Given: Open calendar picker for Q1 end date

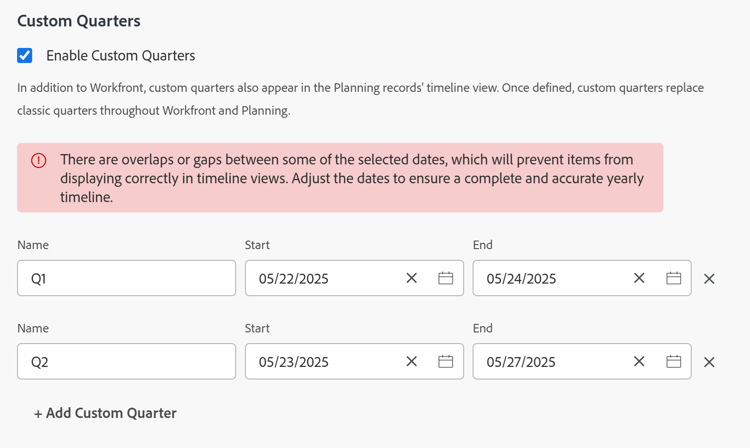Looking at the screenshot, I should (x=674, y=278).
